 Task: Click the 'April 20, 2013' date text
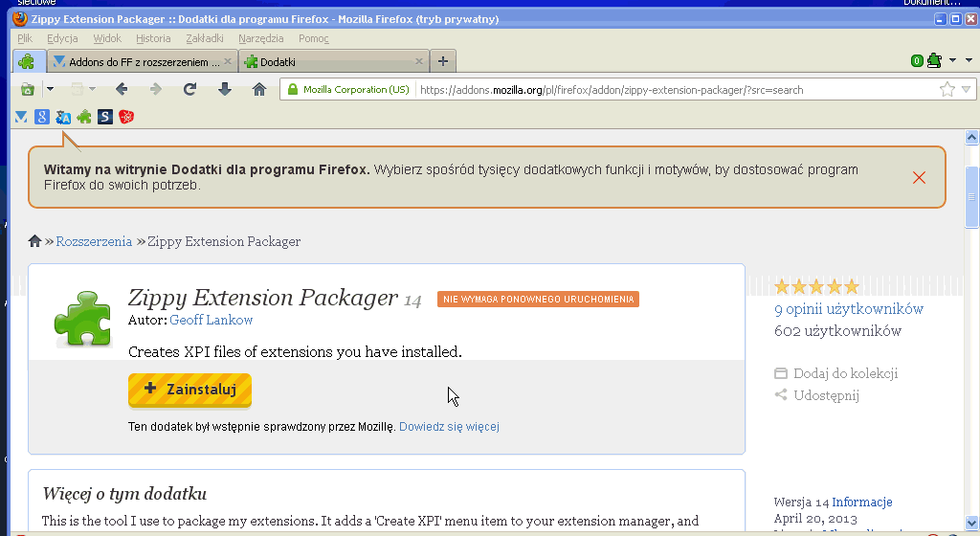pos(815,519)
